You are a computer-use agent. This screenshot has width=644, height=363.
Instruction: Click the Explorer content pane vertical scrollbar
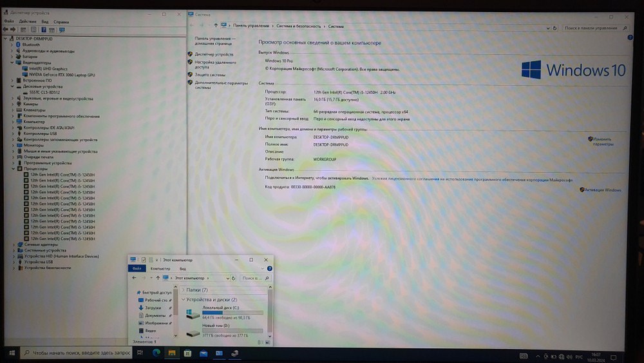(270, 311)
